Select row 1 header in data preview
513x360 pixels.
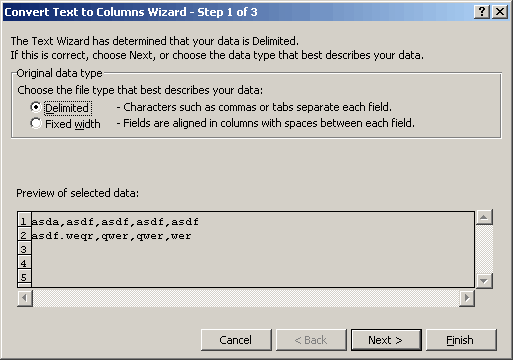pos(24,221)
